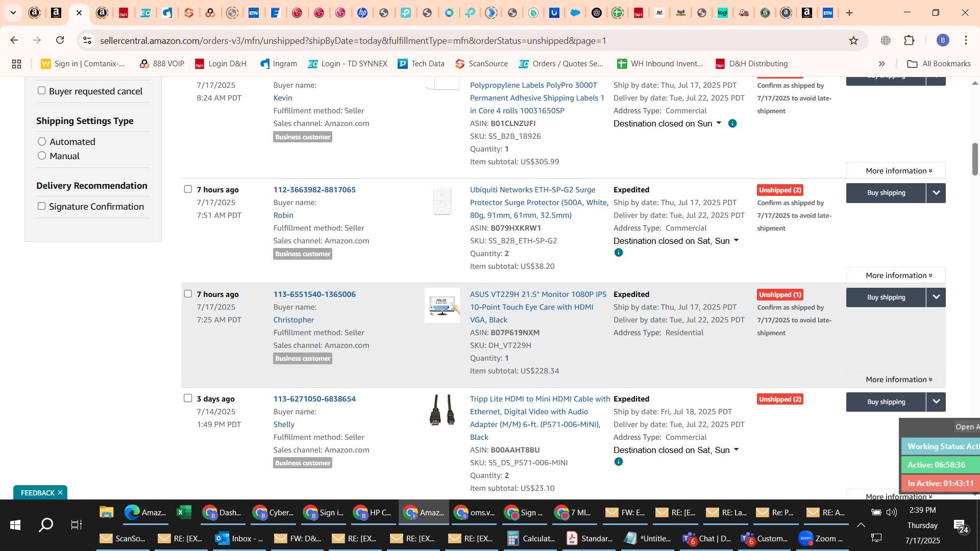This screenshot has height=551, width=980.
Task: Enable the Signature Confirmation filter
Action: click(x=41, y=206)
